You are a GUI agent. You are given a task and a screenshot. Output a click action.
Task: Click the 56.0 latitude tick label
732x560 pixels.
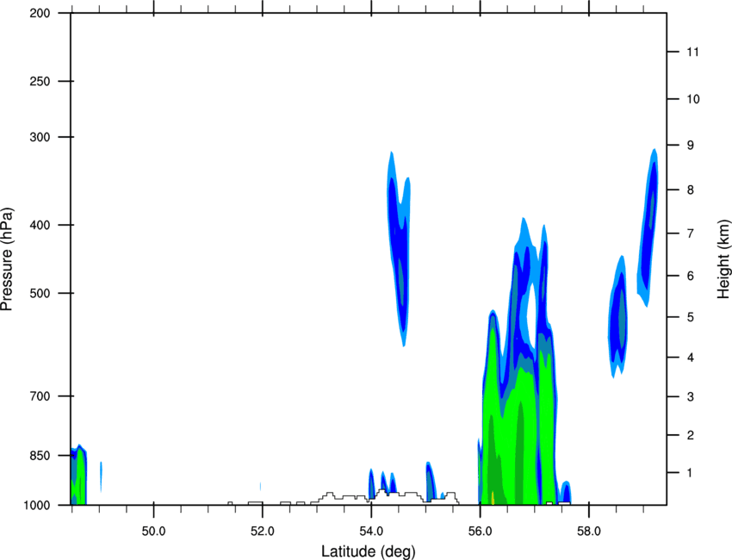coord(480,532)
